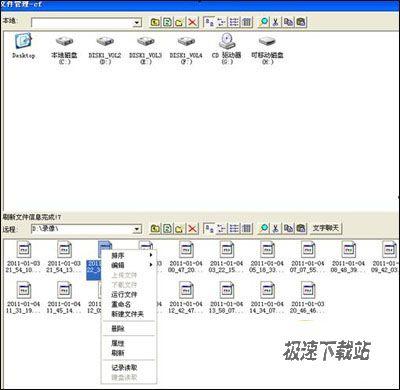
Task: Choose 记录读取 from context menu
Action: pyautogui.click(x=129, y=368)
